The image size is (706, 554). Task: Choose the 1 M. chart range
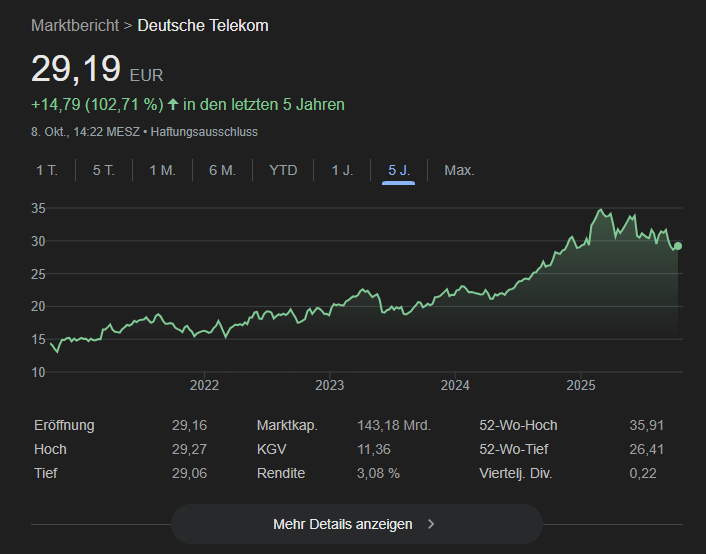(x=162, y=170)
